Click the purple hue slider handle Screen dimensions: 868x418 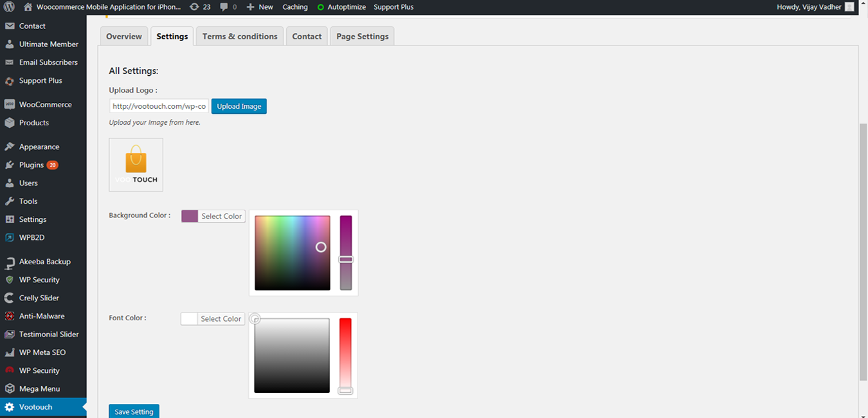(346, 259)
